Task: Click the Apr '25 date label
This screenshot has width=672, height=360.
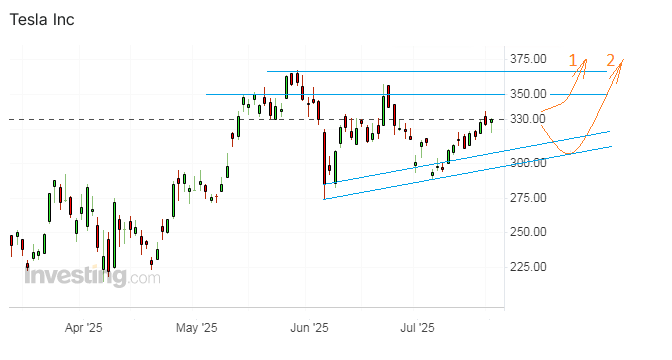Action: 84,328
